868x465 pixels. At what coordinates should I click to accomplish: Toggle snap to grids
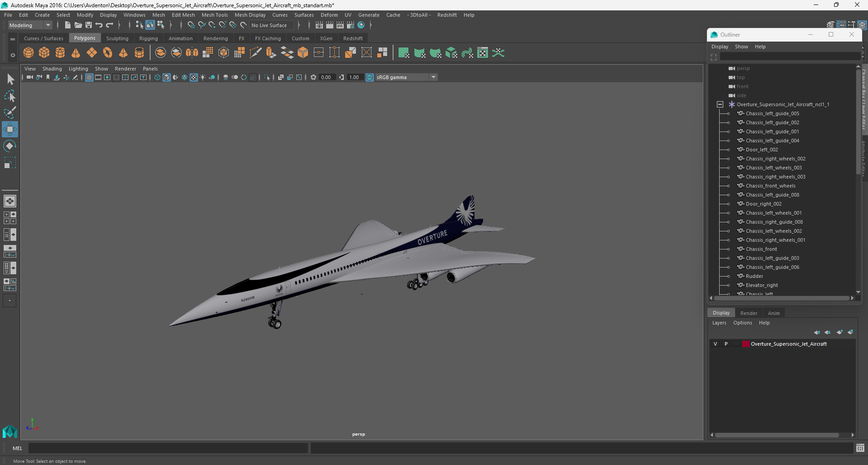(x=191, y=25)
